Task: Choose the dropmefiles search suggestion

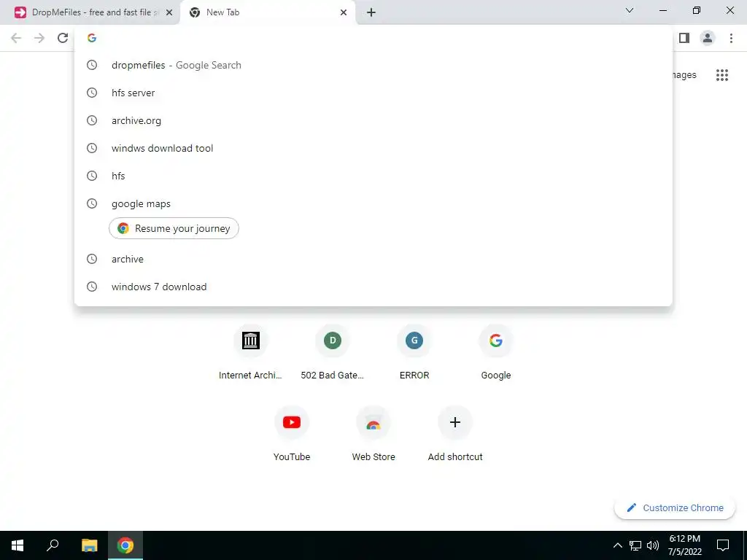Action: click(373, 65)
